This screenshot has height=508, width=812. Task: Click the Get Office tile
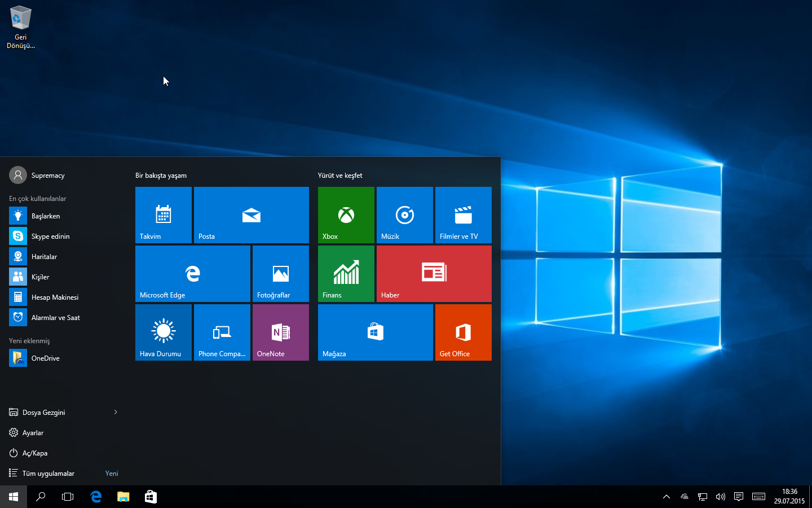point(464,332)
